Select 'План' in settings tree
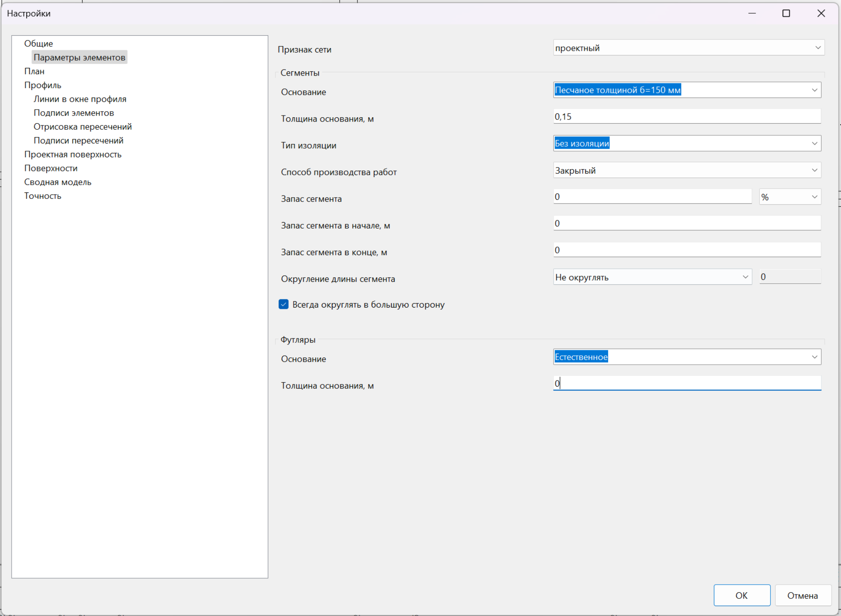Viewport: 841px width, 616px height. [x=34, y=71]
